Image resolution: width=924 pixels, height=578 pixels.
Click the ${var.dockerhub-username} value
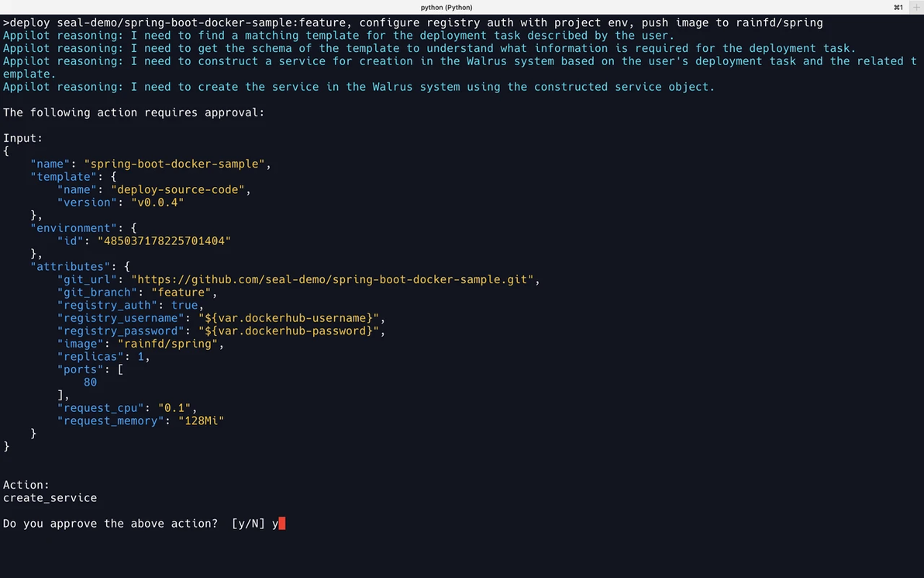pos(288,318)
